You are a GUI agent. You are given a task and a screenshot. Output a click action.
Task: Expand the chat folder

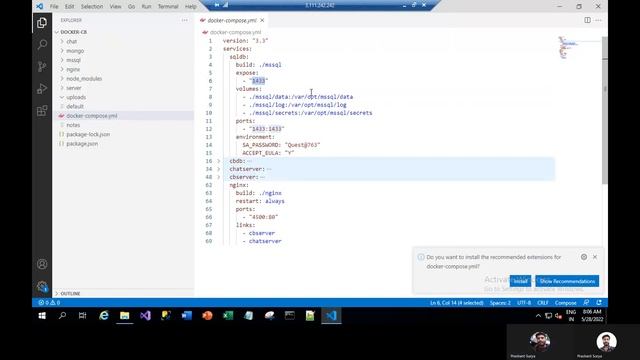pos(71,41)
